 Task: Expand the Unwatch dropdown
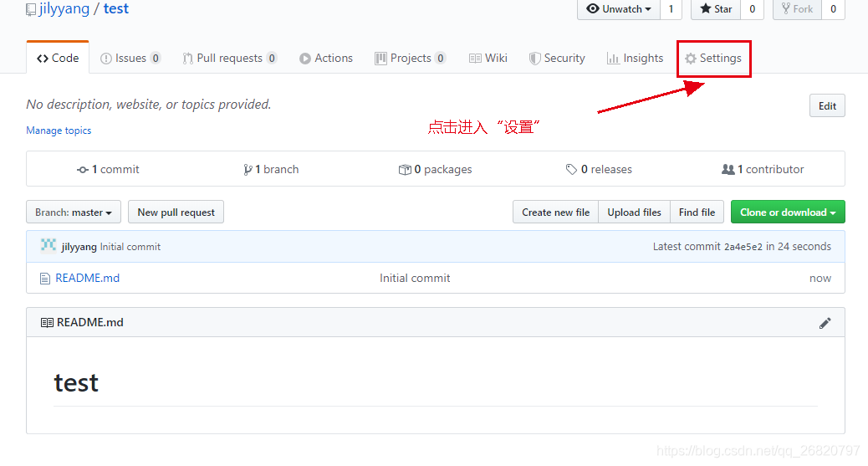click(619, 9)
